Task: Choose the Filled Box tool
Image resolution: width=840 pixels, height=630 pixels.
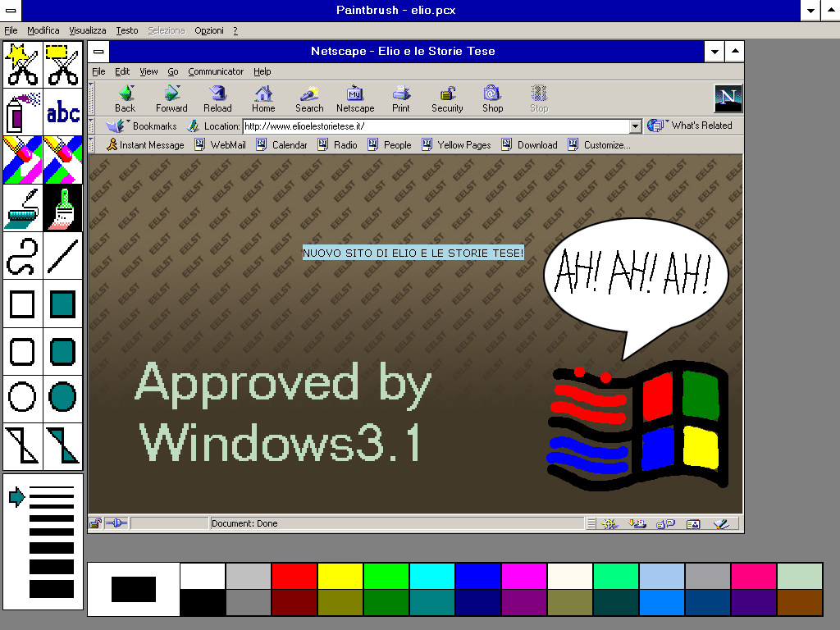Action: (62, 304)
